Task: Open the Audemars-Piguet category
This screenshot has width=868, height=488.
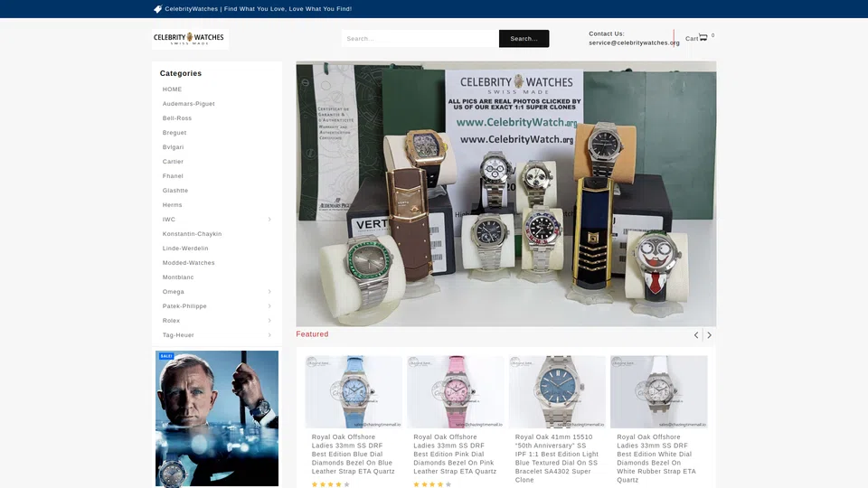Action: point(189,103)
